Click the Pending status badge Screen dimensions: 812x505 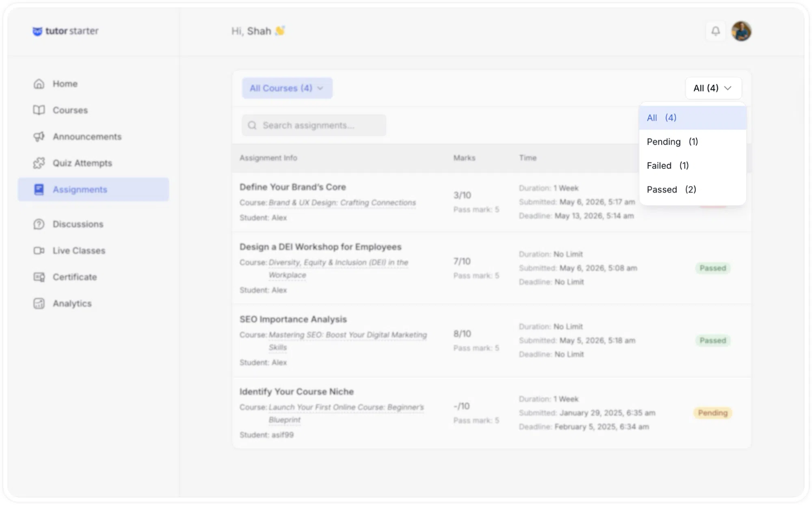coord(713,413)
